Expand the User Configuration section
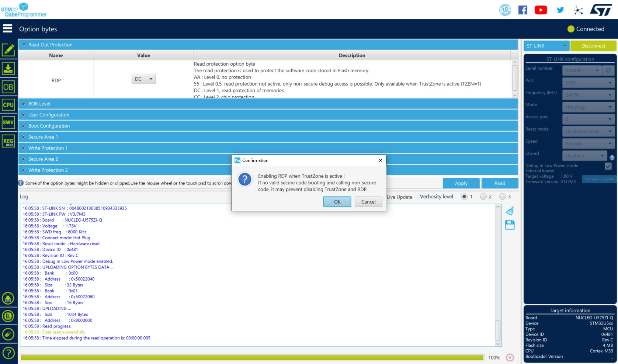The image size is (618, 364). click(268, 115)
